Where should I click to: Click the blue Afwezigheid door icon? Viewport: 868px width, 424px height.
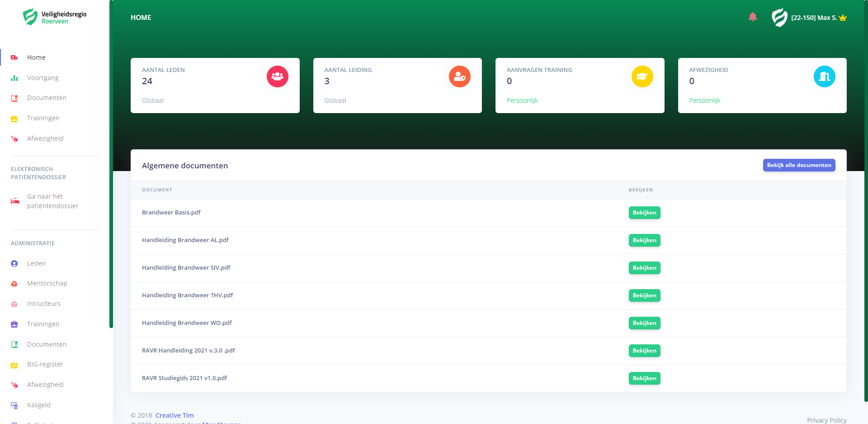(x=824, y=76)
